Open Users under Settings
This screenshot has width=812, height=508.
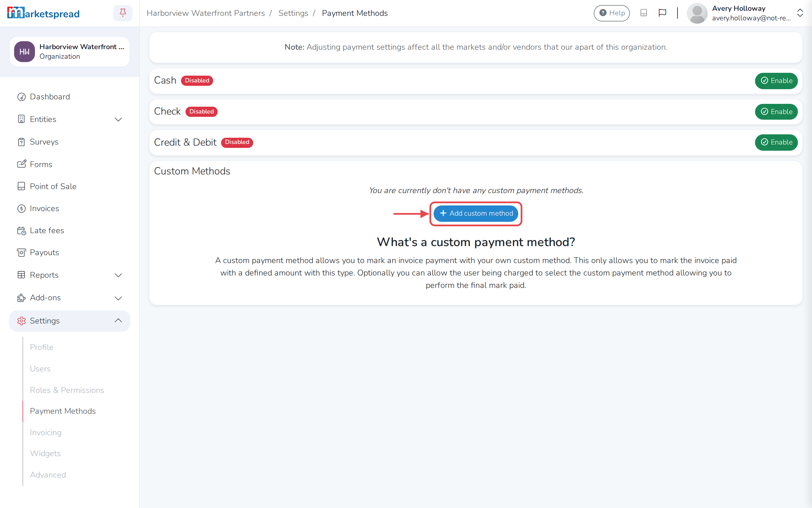(40, 369)
